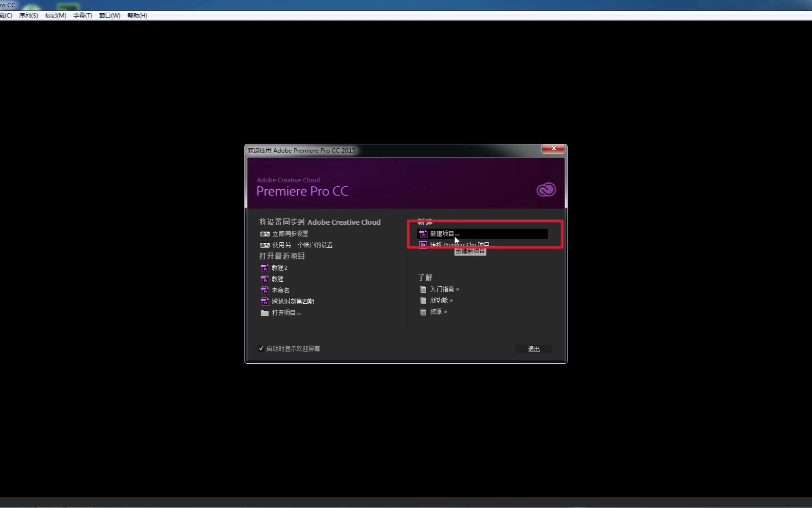The image size is (812, 508).
Task: Open recent project 教程2
Action: pyautogui.click(x=279, y=268)
